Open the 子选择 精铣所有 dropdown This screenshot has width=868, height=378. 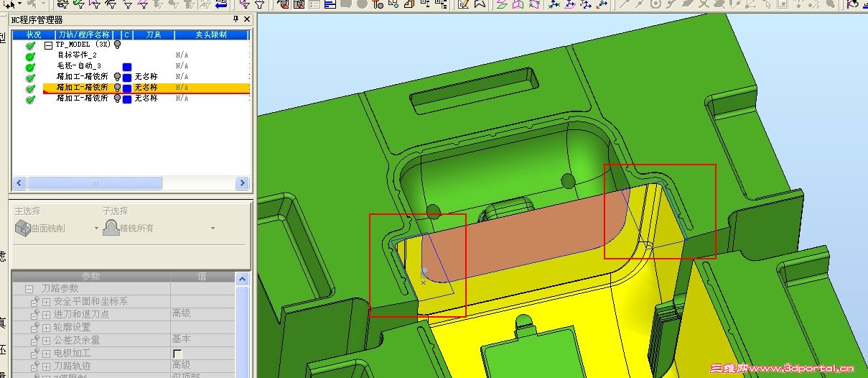pyautogui.click(x=213, y=228)
